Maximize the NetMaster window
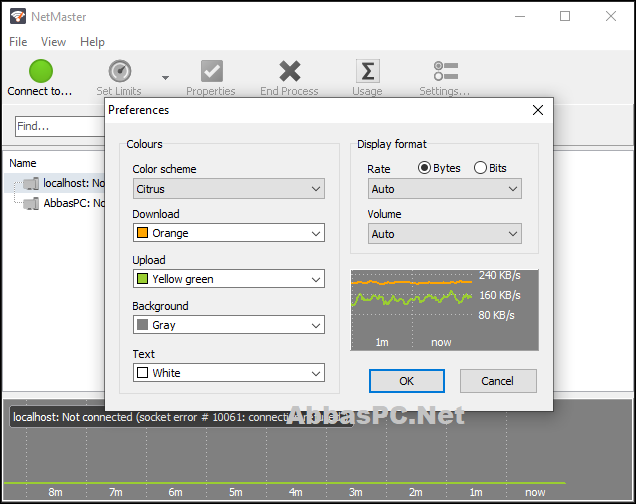636x504 pixels. [x=565, y=17]
